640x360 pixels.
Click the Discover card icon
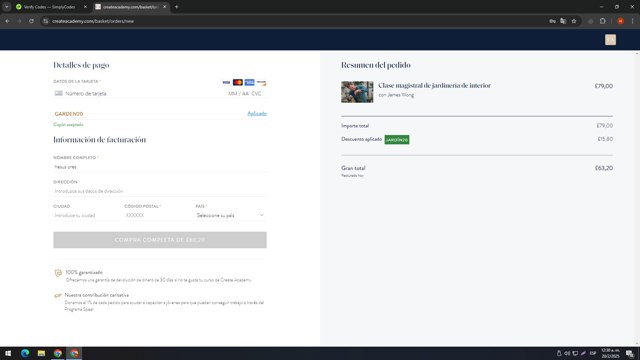(x=261, y=82)
